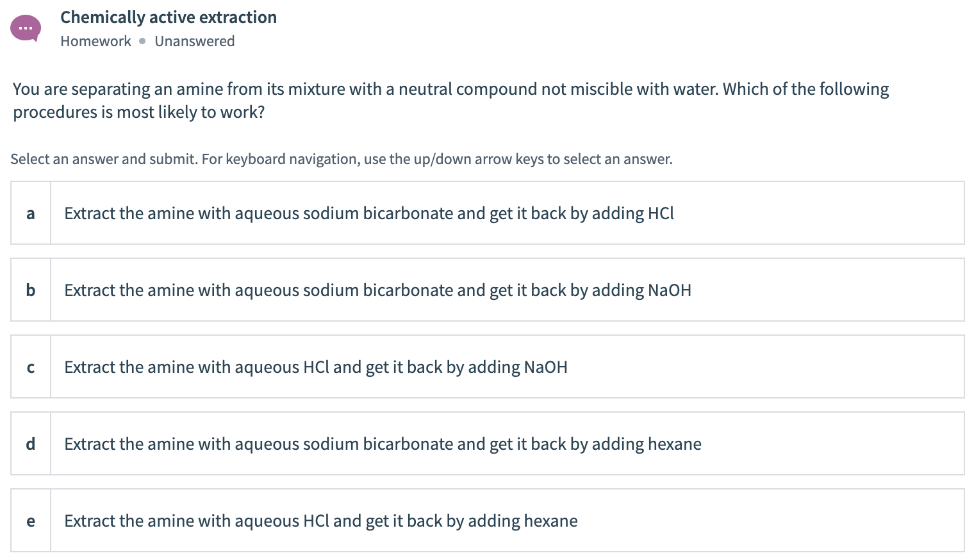974x560 pixels.
Task: Click the letter box labeled b
Action: pos(30,290)
